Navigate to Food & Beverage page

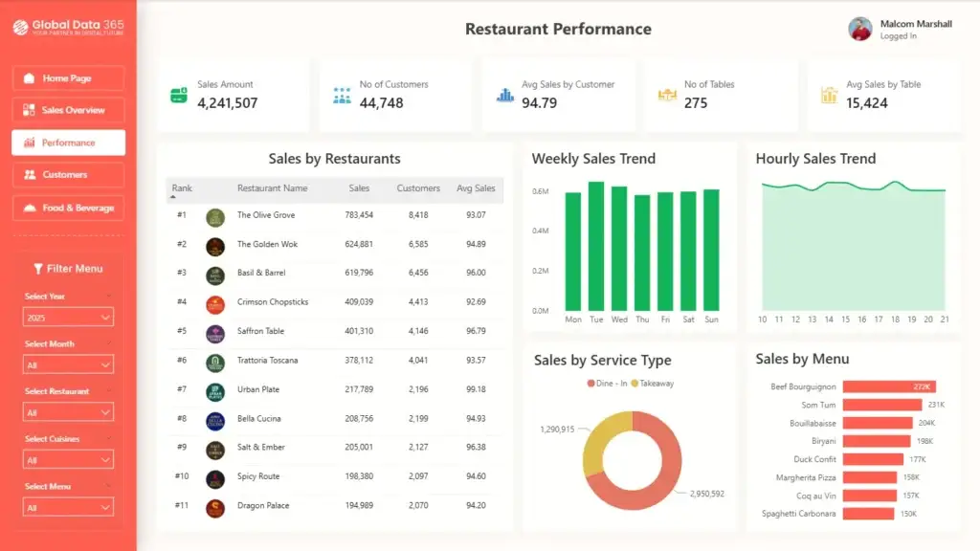68,208
